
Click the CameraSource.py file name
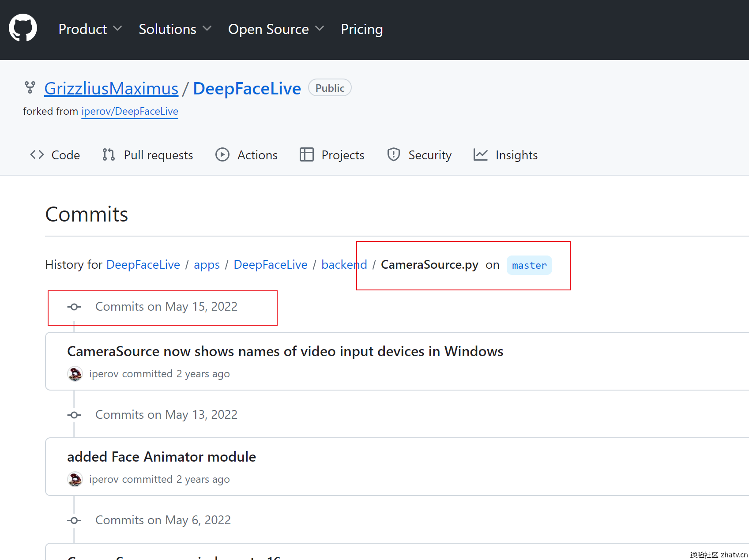(429, 264)
